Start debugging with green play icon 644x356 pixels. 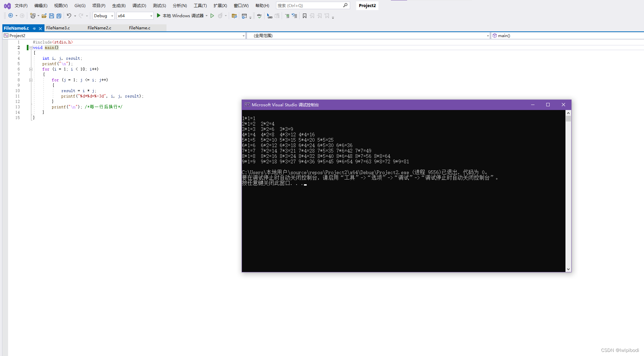(159, 16)
